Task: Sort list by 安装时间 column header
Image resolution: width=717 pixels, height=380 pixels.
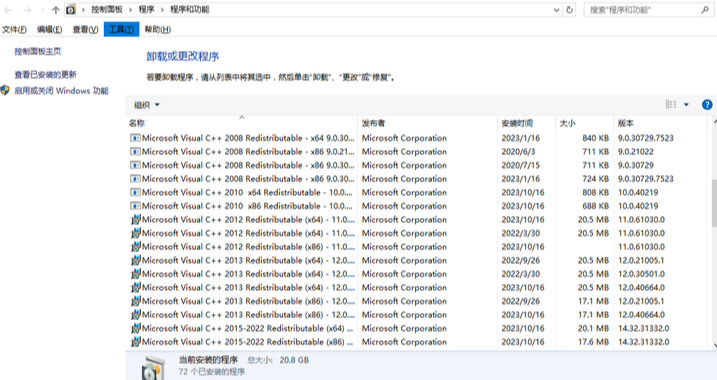Action: click(526, 123)
